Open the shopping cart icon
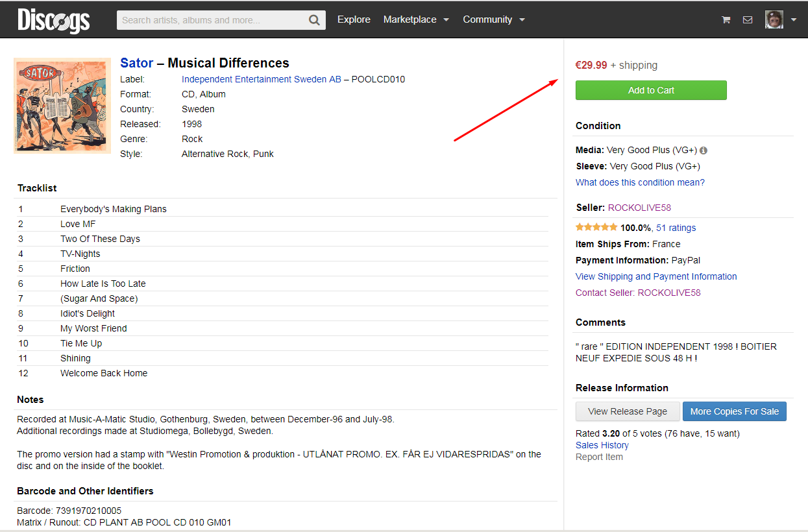Screen dimensions: 808x532 click(726, 20)
